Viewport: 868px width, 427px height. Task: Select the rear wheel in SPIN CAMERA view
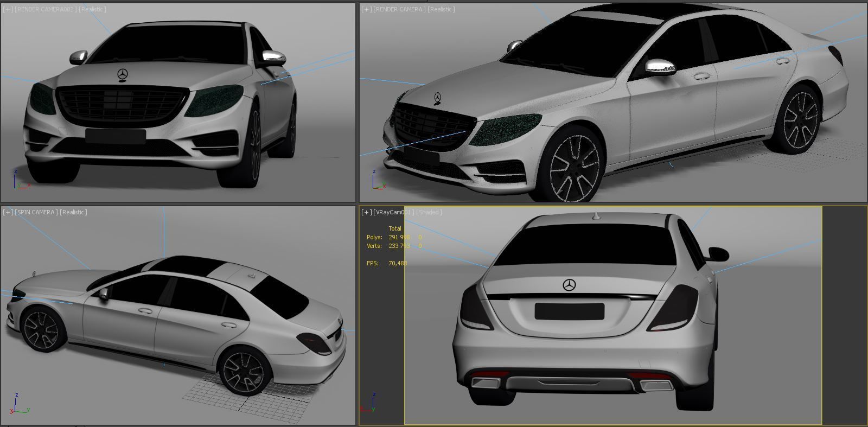tap(245, 372)
